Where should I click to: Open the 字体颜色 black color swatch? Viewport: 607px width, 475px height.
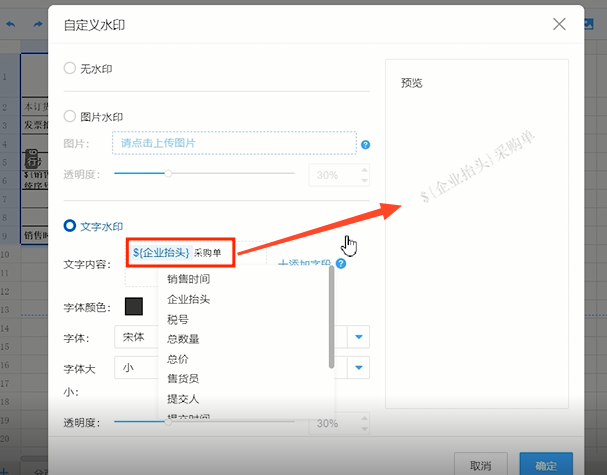[133, 306]
